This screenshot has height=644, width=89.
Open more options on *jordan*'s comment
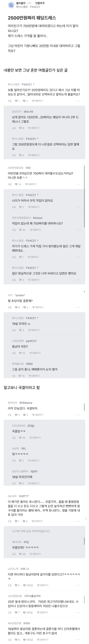pyautogui.click(x=78, y=307)
